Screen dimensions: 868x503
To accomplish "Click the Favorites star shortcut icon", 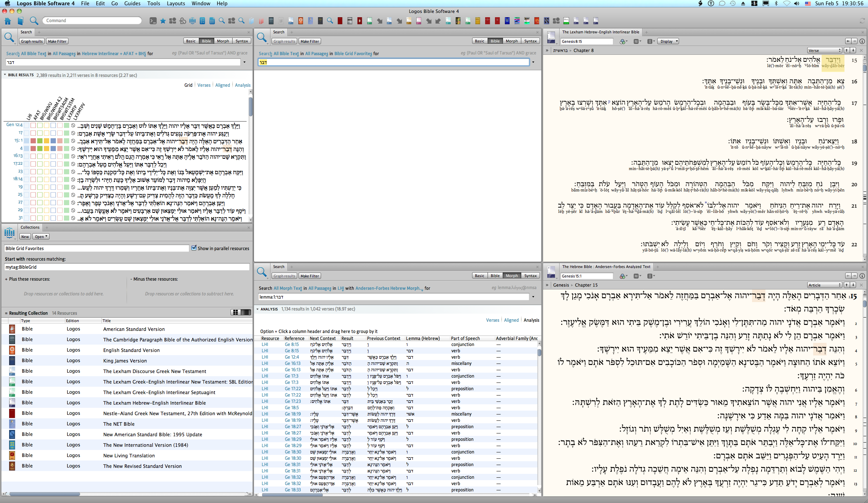I will click(163, 21).
